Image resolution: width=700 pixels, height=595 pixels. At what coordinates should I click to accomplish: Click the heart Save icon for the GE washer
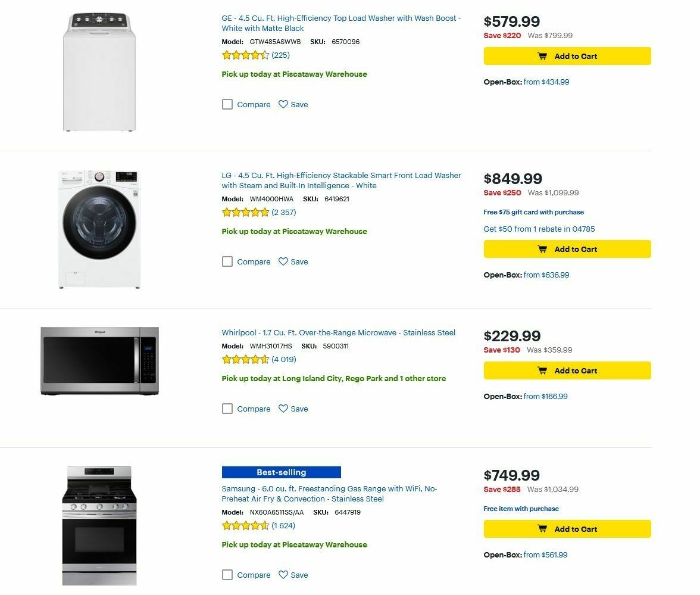283,104
